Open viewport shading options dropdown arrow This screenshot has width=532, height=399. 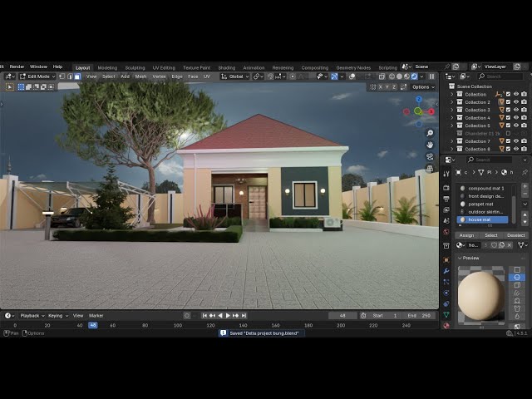pos(421,76)
